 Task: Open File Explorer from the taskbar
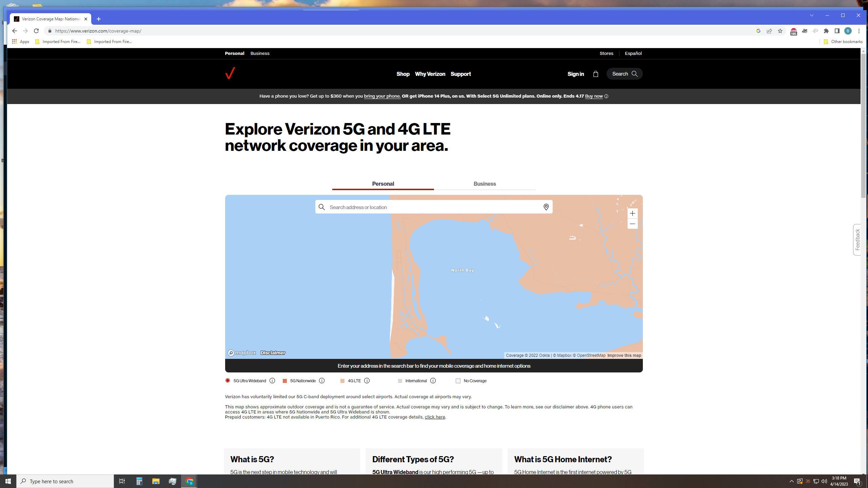click(x=156, y=481)
